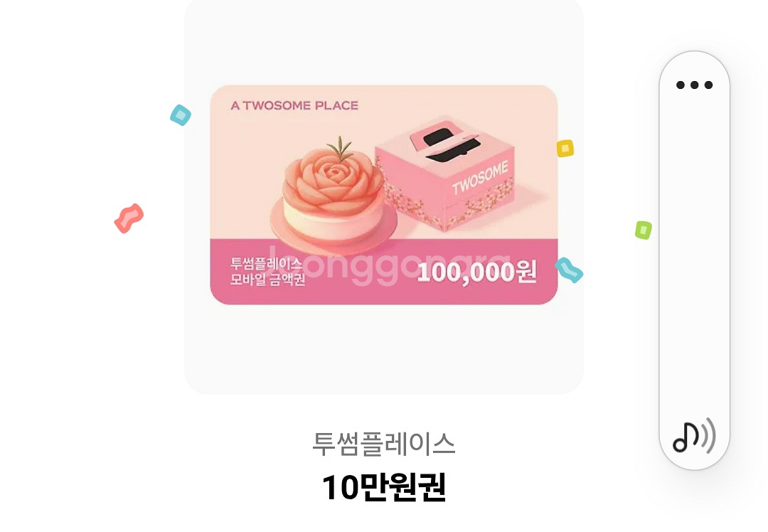Toggle the music note sound icon
Image resolution: width=768 pixels, height=532 pixels.
point(694,437)
